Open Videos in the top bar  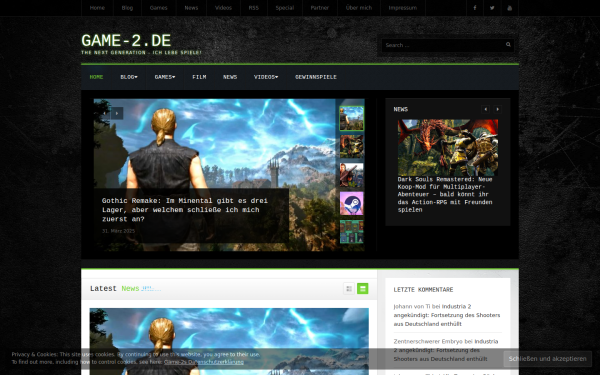point(223,8)
